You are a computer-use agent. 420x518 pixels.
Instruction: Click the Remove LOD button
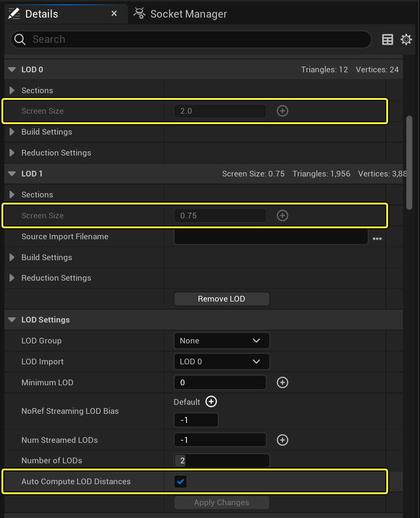[x=222, y=299]
